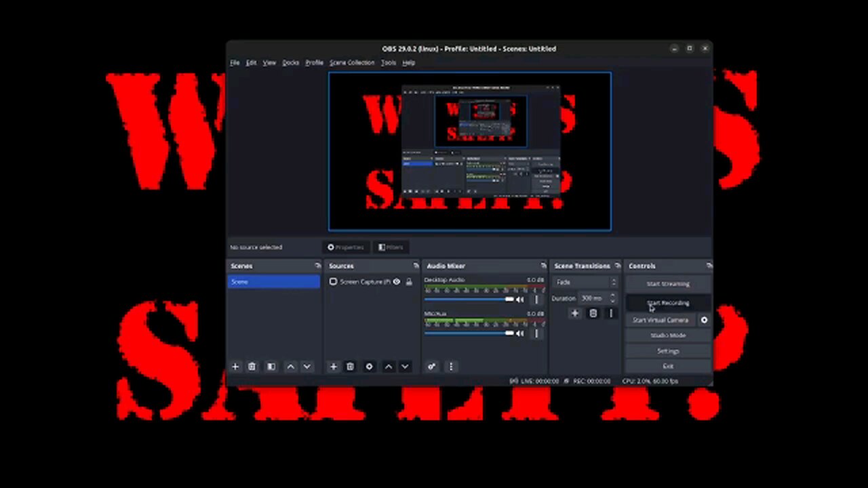The width and height of the screenshot is (868, 488).
Task: Click the Start Virtual Camera button
Action: click(660, 320)
